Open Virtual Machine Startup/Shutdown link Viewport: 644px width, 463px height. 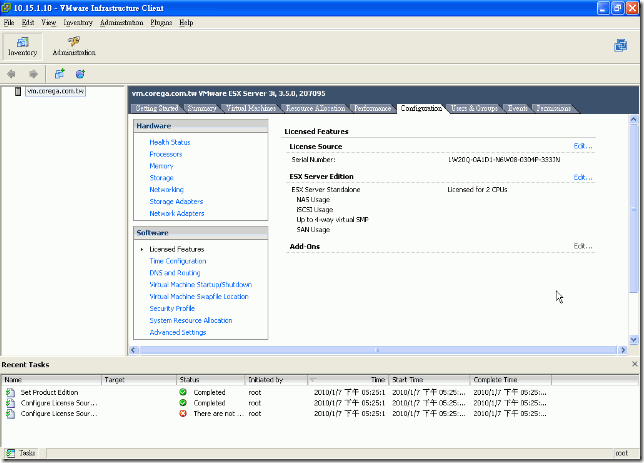(200, 284)
